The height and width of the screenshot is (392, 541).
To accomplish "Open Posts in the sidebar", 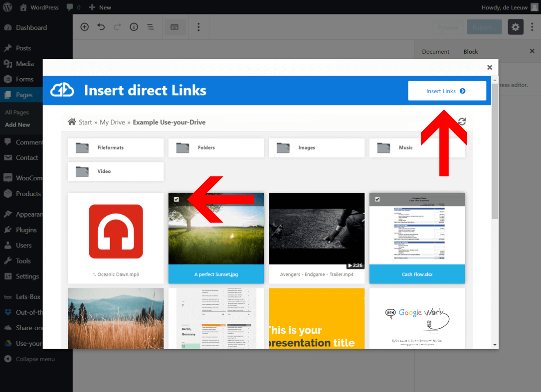I will (x=17, y=48).
